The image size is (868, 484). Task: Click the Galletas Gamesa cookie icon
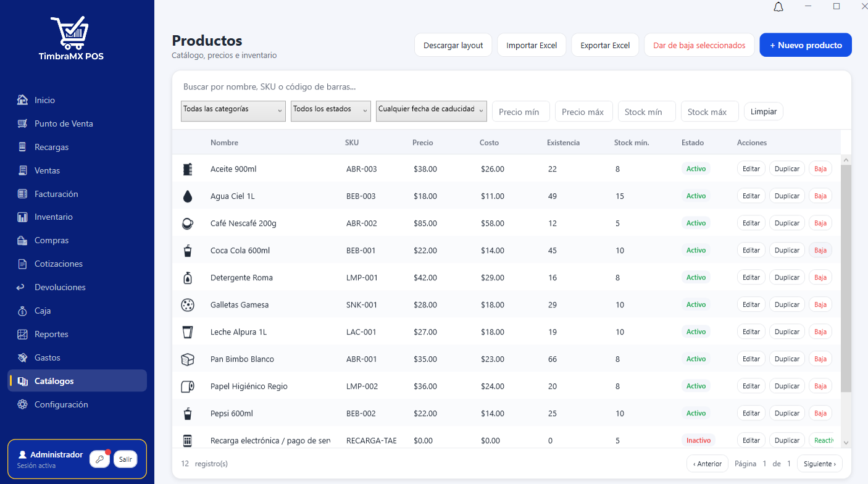click(x=188, y=305)
